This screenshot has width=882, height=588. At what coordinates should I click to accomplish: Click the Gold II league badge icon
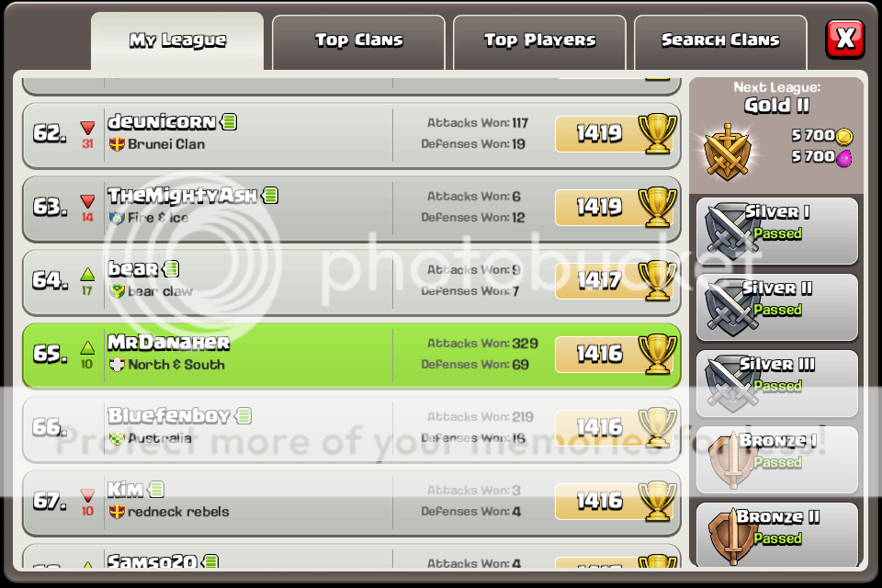click(x=727, y=152)
